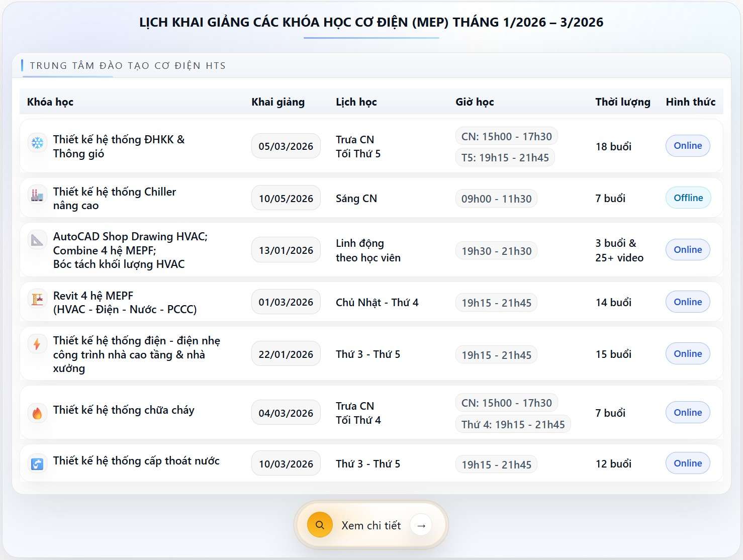Click the ruler icon for AutoCAD Shop Drawing HVAC
743x560 pixels.
tap(37, 240)
